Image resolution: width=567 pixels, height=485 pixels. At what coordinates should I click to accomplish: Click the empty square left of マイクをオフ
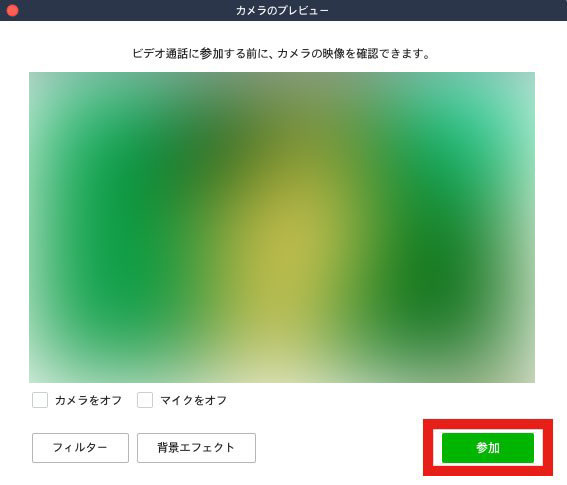[x=145, y=400]
